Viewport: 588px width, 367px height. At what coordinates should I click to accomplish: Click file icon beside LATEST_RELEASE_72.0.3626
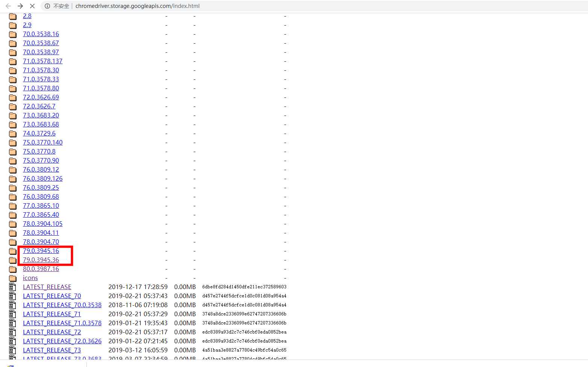click(x=12, y=341)
